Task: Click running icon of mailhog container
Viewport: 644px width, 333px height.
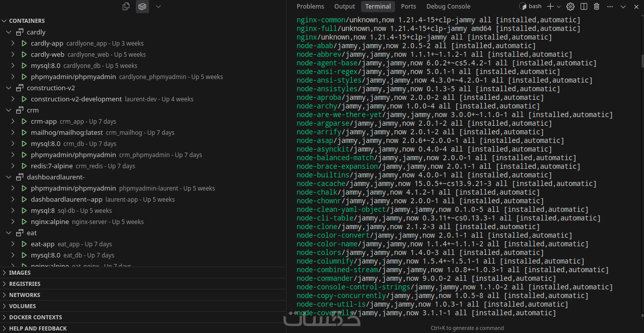Action: [24, 132]
